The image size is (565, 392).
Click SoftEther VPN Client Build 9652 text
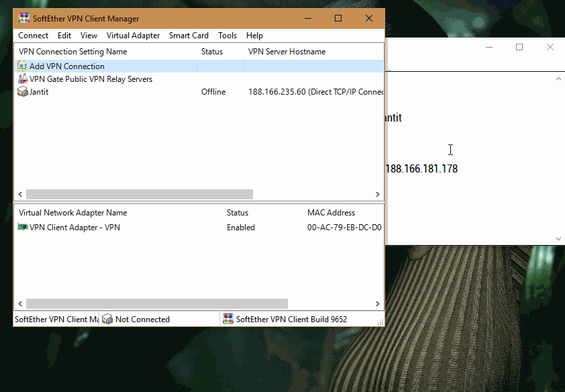pos(291,320)
